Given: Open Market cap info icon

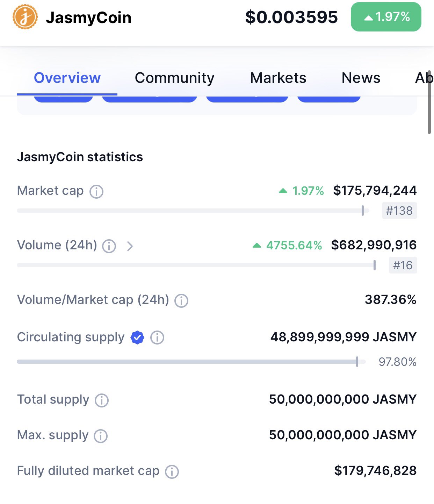Looking at the screenshot, I should pyautogui.click(x=96, y=191).
